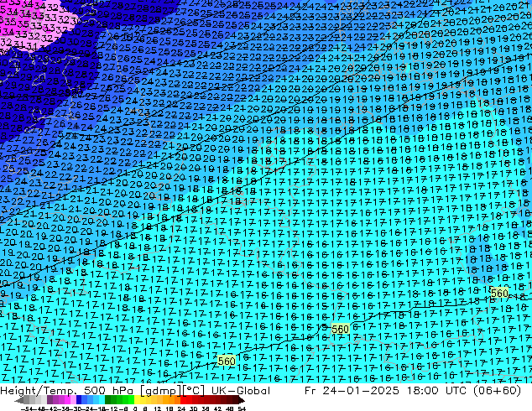Click the '[°C]' unit label

(x=194, y=391)
